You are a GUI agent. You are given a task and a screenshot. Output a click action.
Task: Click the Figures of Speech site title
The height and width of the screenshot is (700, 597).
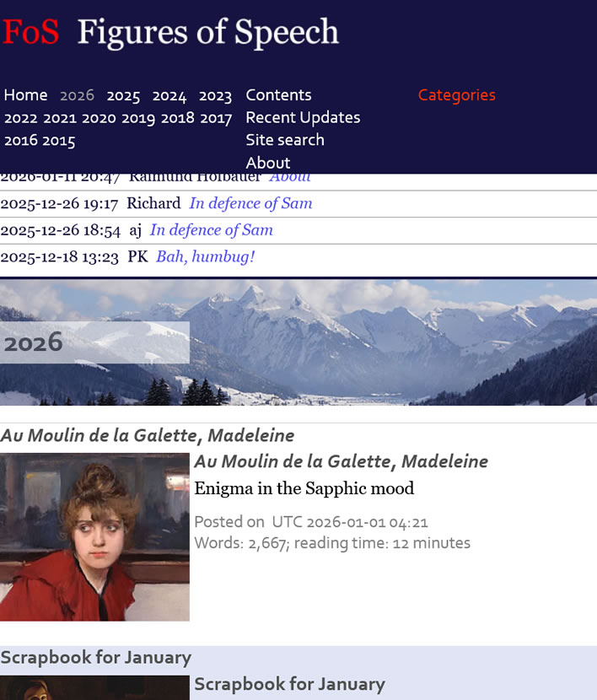point(207,33)
